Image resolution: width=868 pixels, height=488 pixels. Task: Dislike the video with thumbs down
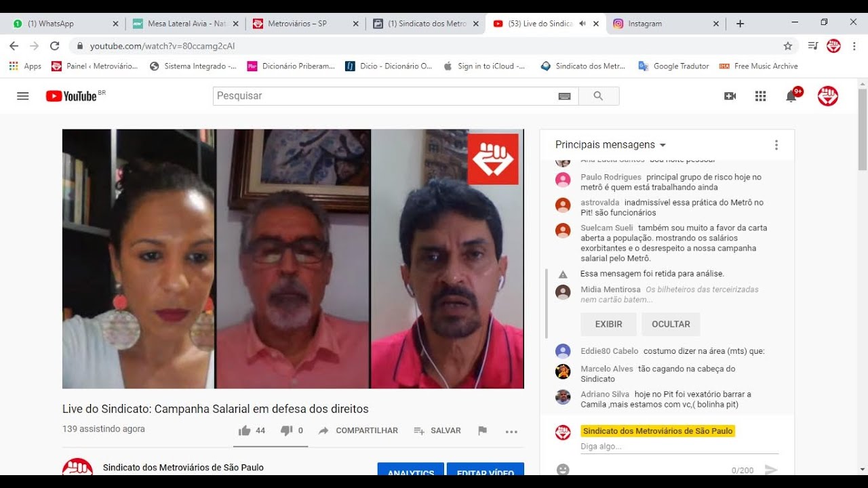[x=286, y=430]
